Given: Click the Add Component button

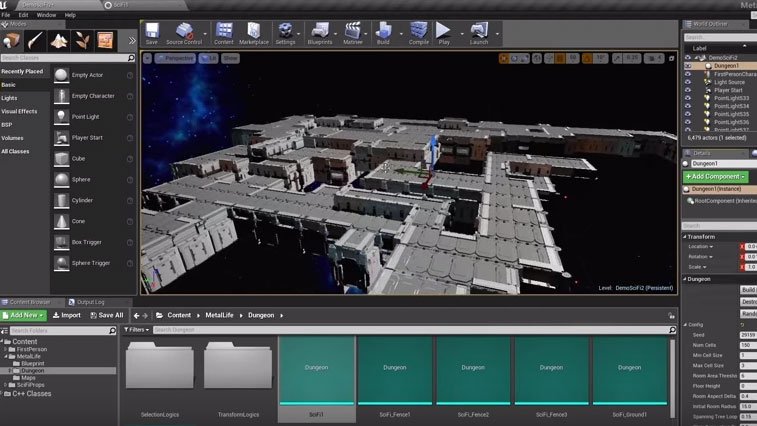Looking at the screenshot, I should coord(715,177).
